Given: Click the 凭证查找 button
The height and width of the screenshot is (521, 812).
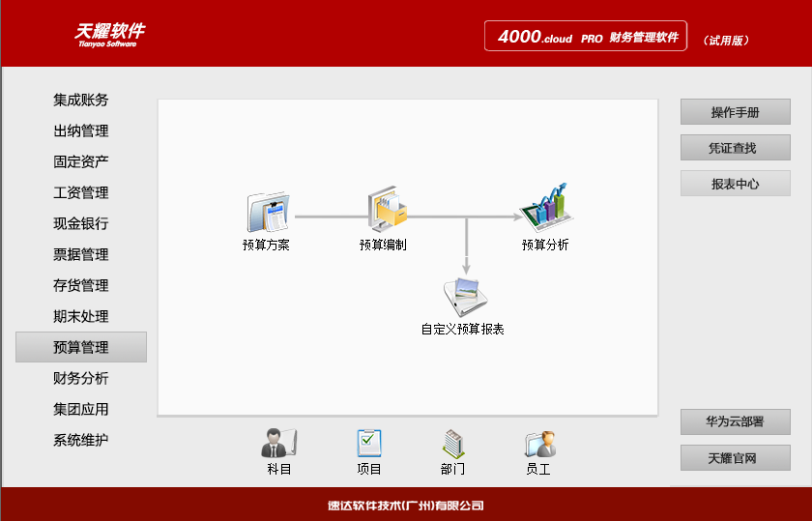Looking at the screenshot, I should point(736,148).
